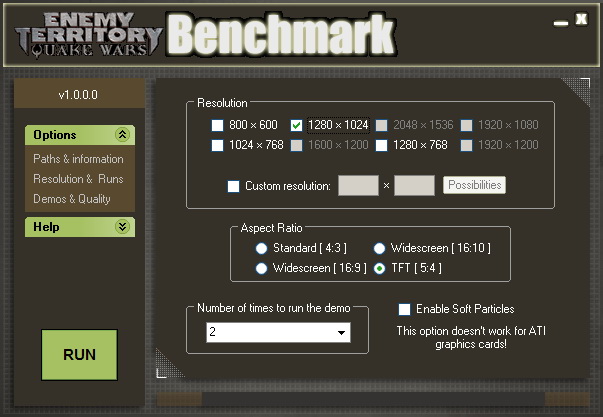Select Standard [ 4:3 ] aspect ratio
This screenshot has width=603, height=417.
(262, 249)
